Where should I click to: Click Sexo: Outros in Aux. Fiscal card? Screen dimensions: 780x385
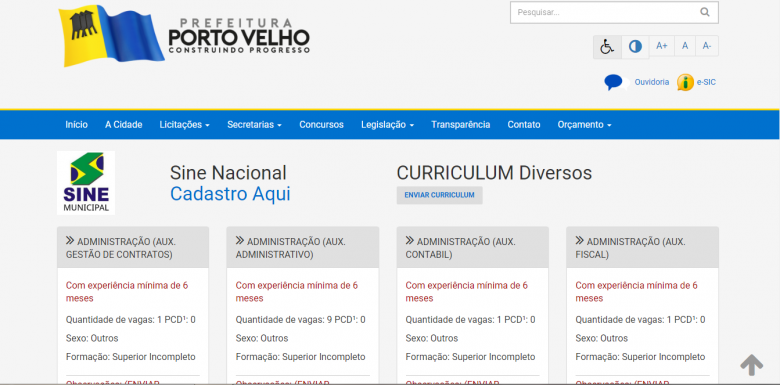tap(601, 338)
